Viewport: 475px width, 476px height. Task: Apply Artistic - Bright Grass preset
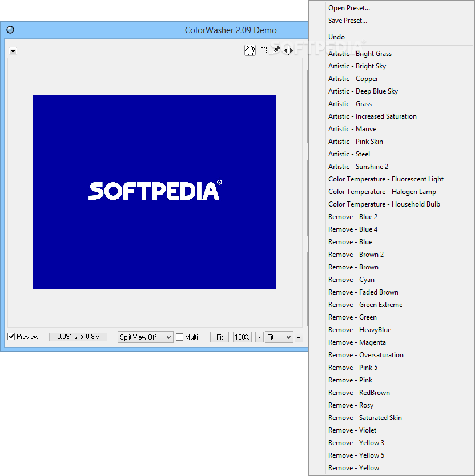(391, 54)
